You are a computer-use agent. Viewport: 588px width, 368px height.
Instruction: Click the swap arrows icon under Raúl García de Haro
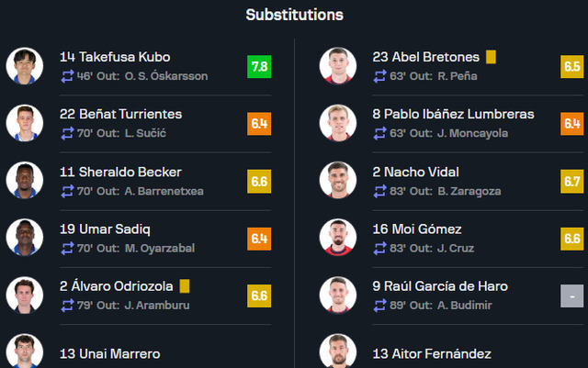click(x=379, y=305)
